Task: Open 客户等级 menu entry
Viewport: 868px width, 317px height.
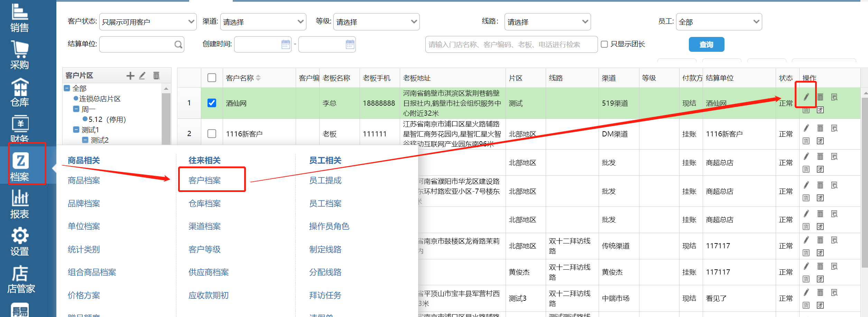Action: (x=204, y=249)
